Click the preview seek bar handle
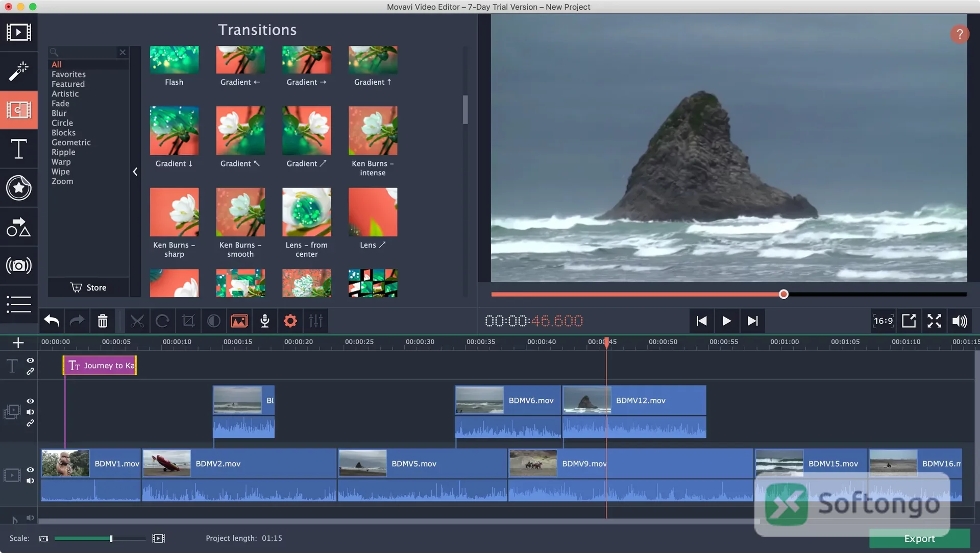980x553 pixels. (783, 294)
